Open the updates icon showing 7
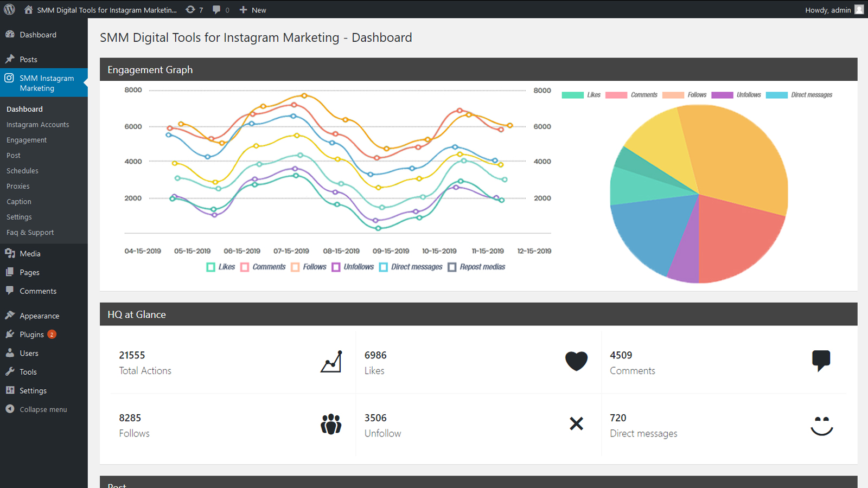 coord(190,10)
